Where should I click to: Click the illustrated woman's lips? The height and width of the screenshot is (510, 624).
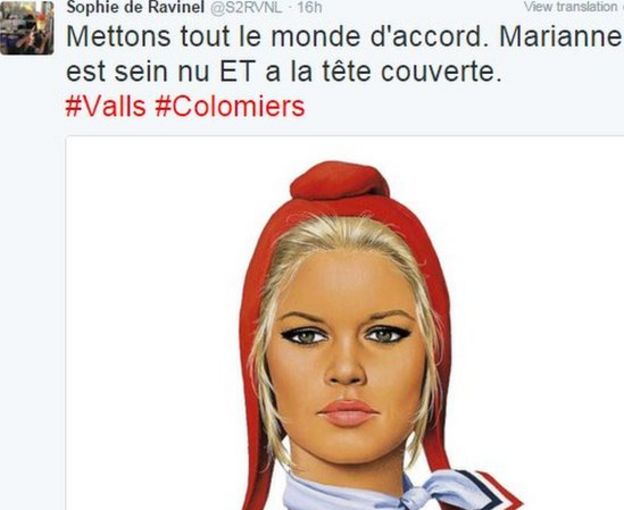(x=348, y=413)
